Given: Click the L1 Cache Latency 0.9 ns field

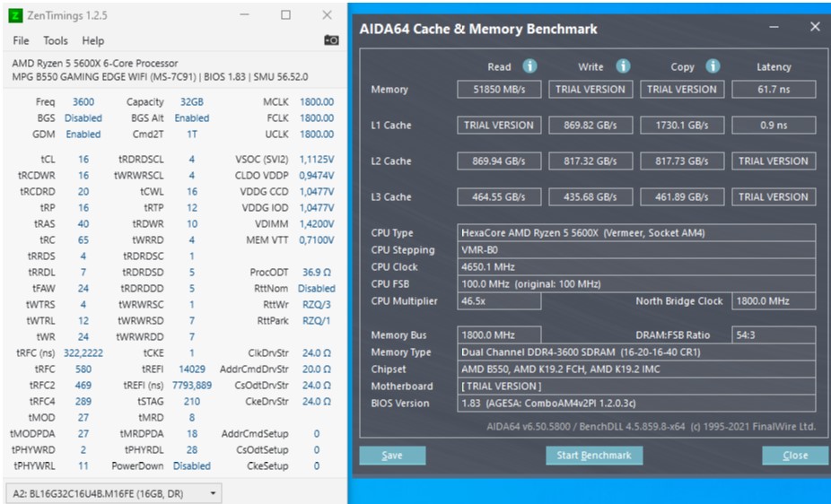Looking at the screenshot, I should click(774, 126).
